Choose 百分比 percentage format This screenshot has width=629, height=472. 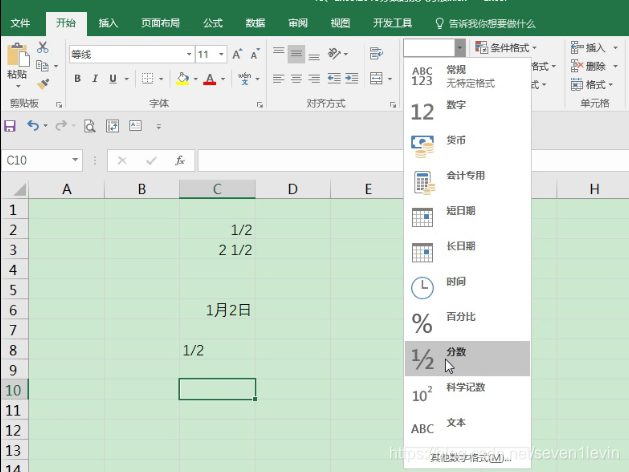click(467, 323)
